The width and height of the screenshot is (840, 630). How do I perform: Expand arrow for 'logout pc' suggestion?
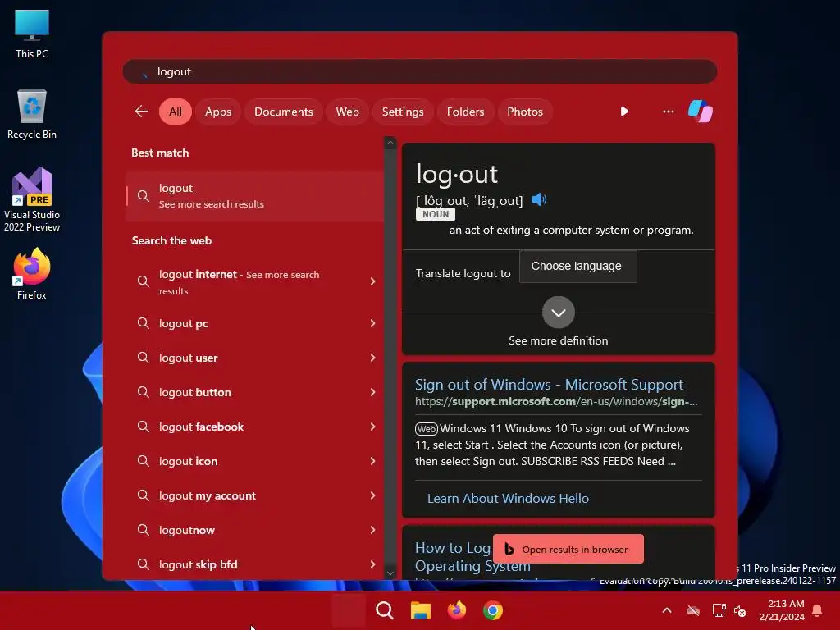click(372, 323)
